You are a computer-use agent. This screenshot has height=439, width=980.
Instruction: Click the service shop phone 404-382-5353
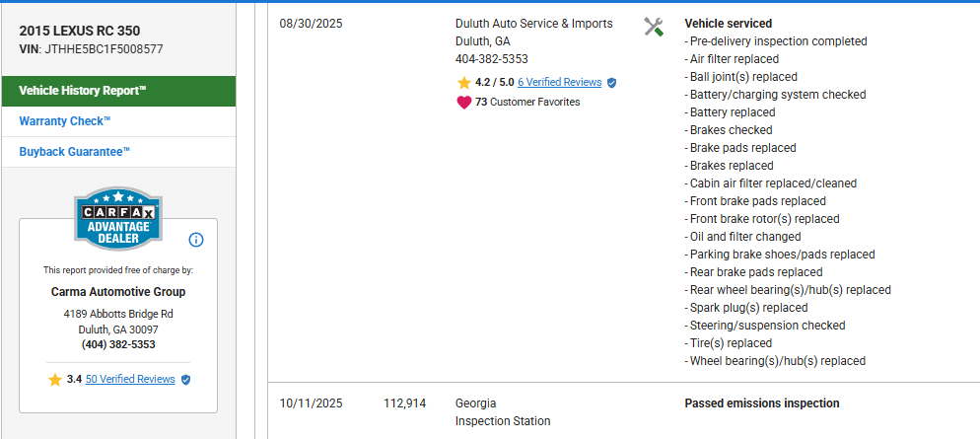tap(491, 58)
